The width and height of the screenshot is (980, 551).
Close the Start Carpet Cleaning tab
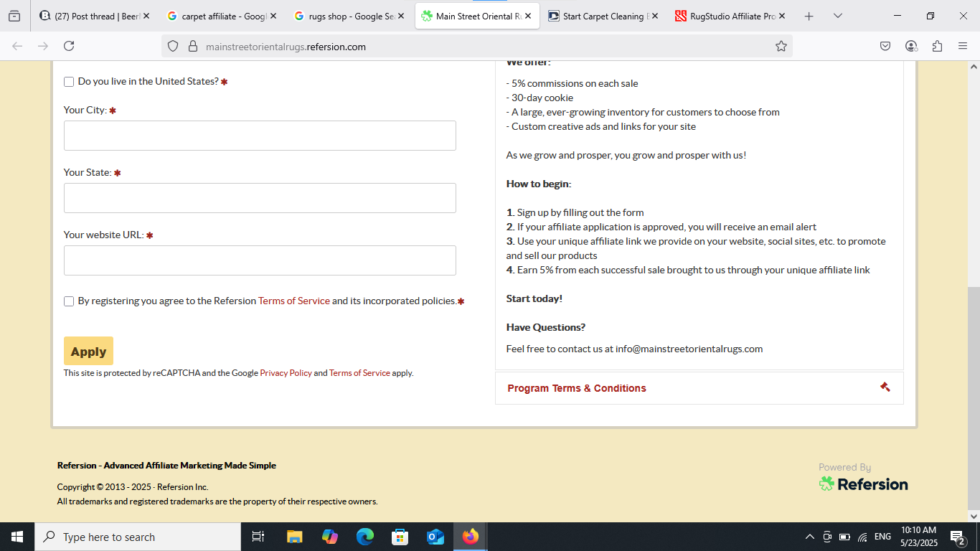click(x=655, y=16)
